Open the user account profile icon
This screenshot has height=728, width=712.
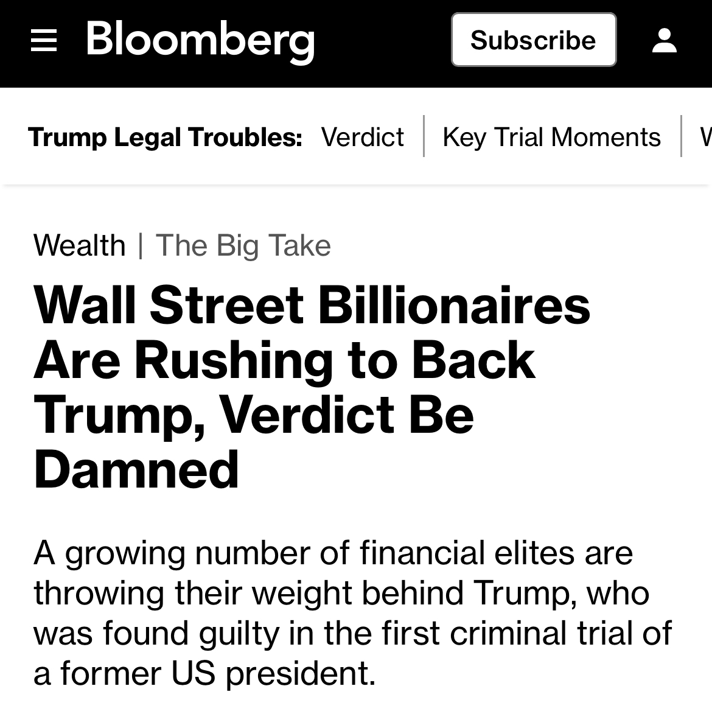(664, 41)
